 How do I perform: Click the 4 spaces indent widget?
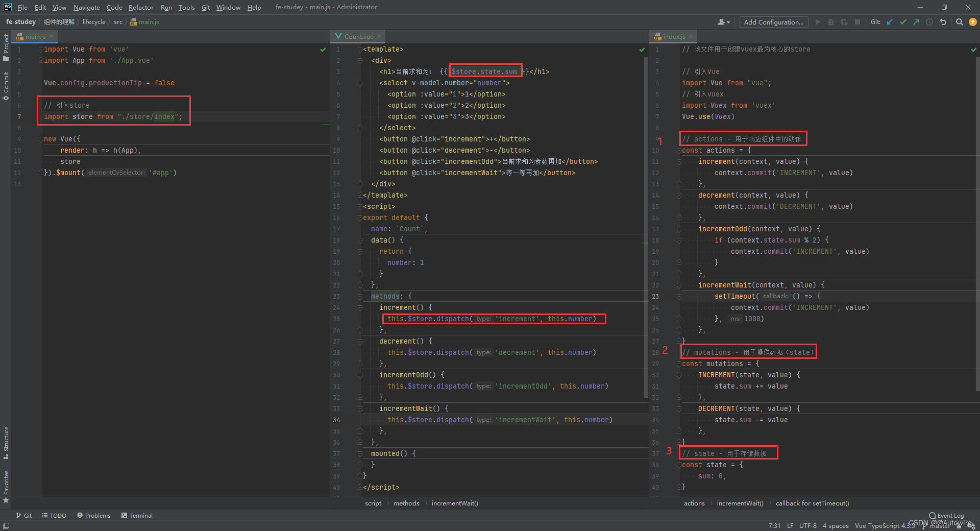coord(836,526)
